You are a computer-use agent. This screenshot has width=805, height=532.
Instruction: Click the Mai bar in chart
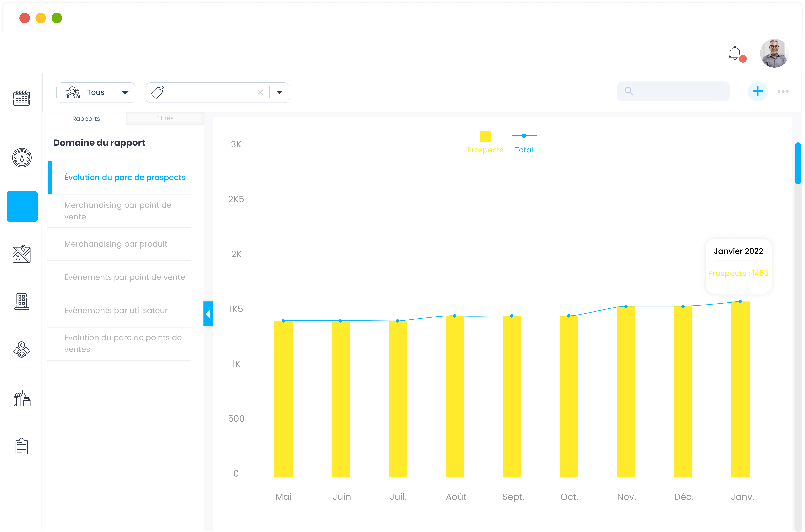click(283, 399)
